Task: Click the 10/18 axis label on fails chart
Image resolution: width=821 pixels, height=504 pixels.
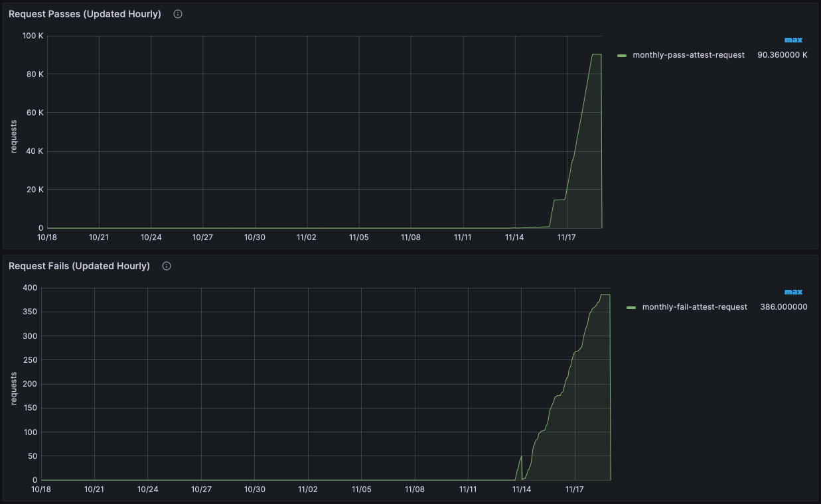Action: pos(42,489)
